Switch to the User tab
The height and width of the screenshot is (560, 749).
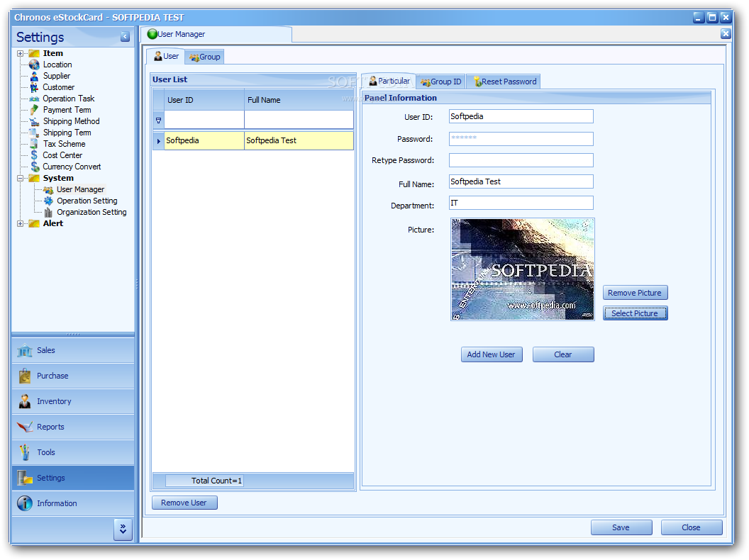(x=166, y=56)
